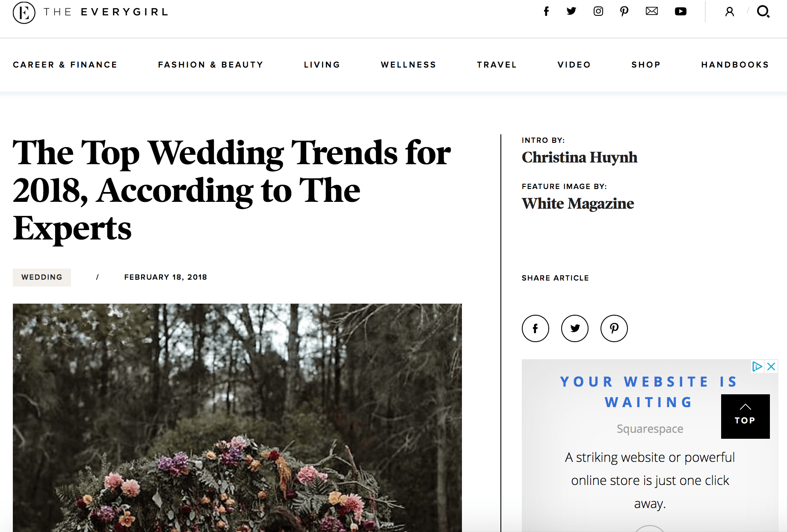The height and width of the screenshot is (532, 787).
Task: Close the Squarespace ad
Action: 771,366
